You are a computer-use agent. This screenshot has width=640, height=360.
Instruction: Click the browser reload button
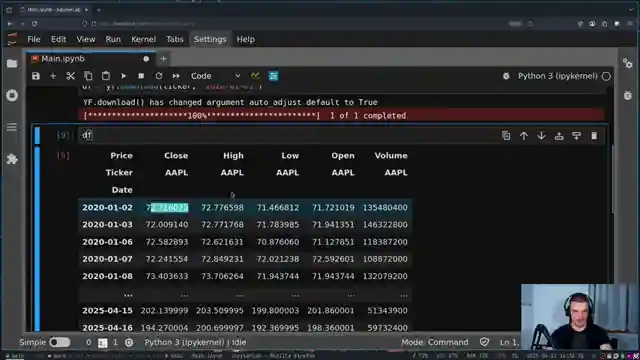(35, 24)
